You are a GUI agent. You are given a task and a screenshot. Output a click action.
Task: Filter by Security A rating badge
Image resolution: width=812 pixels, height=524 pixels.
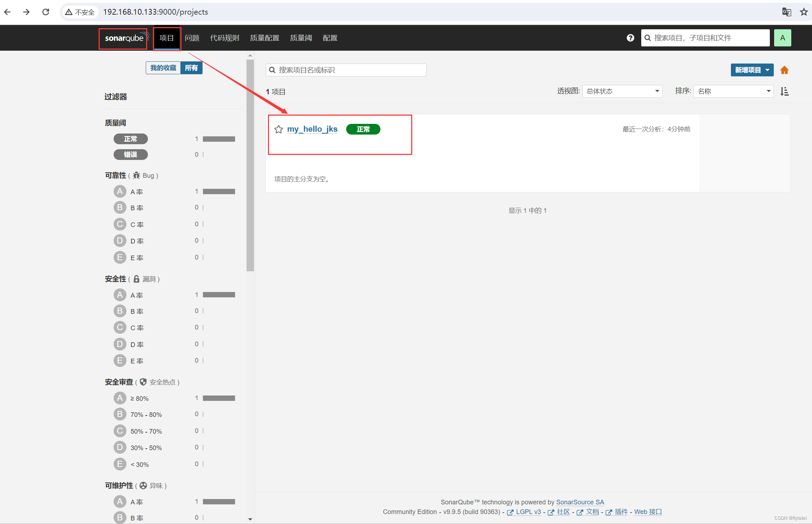[120, 295]
